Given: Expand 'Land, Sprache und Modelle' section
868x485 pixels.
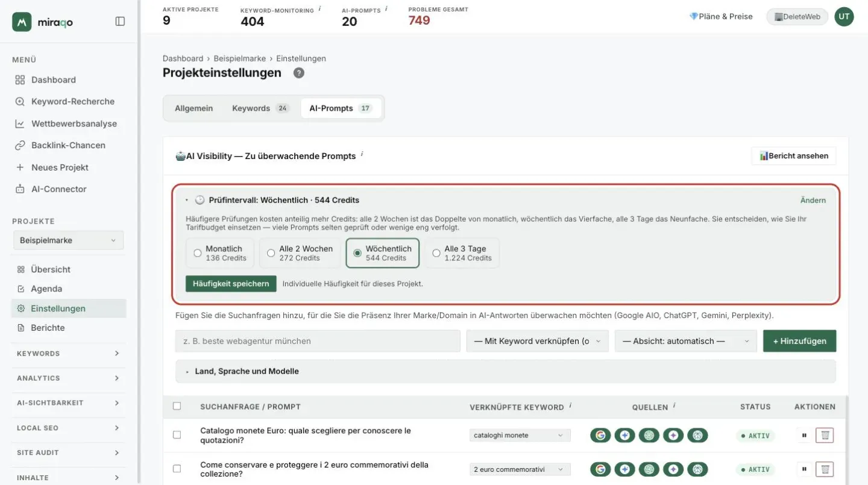Looking at the screenshot, I should tap(505, 371).
